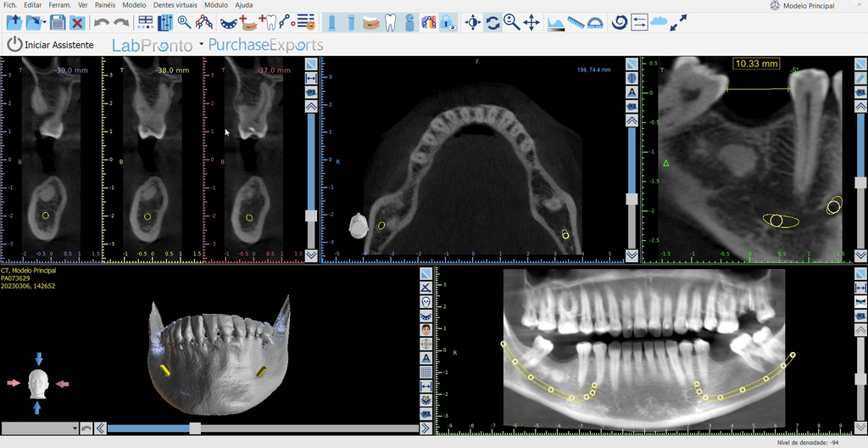Toggle the jaw model visibility icon
The height and width of the screenshot is (448, 868).
pos(371,23)
